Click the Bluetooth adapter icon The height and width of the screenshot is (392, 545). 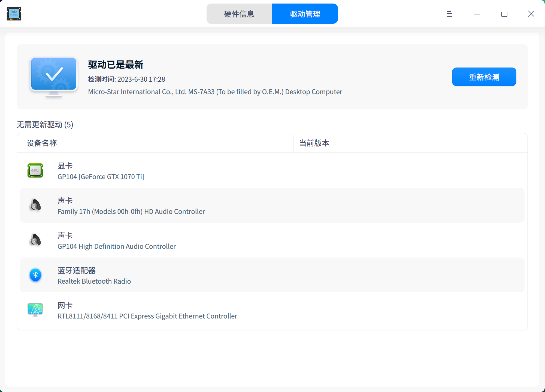tap(35, 275)
